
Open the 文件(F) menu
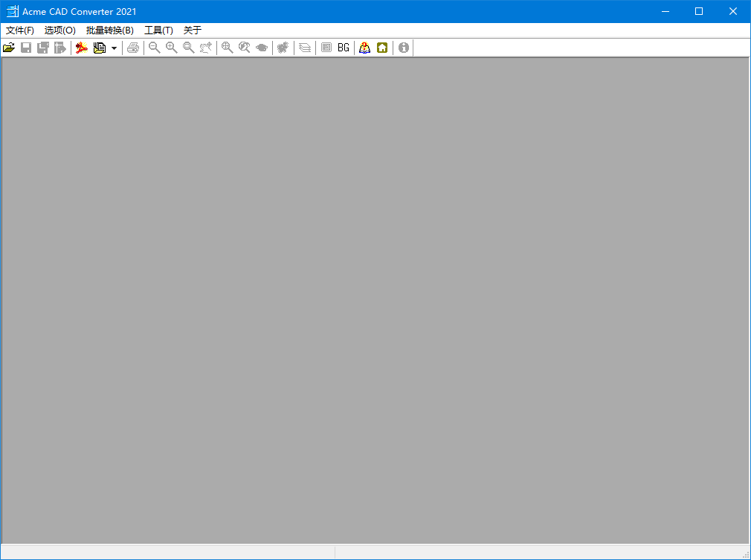click(x=19, y=30)
